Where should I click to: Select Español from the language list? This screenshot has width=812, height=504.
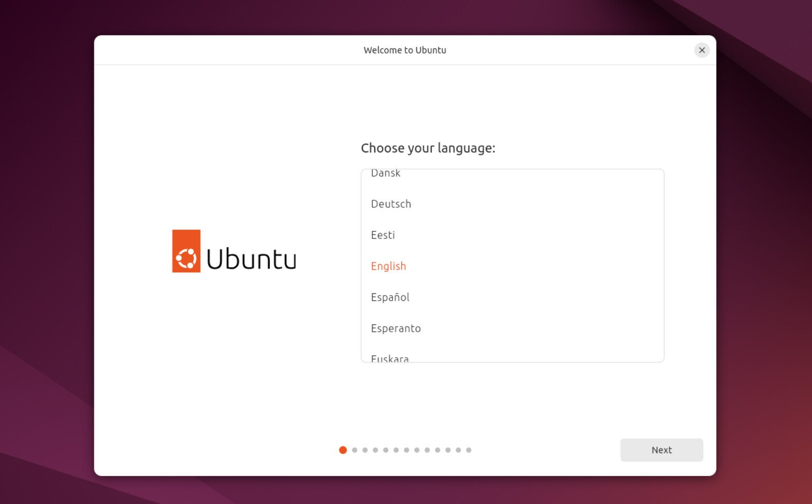pos(390,297)
